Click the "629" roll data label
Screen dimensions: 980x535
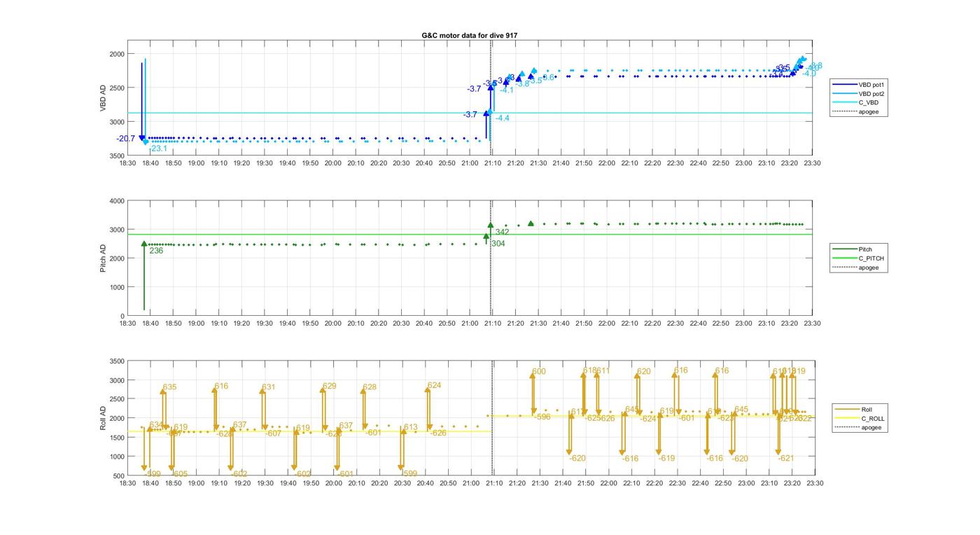pyautogui.click(x=330, y=387)
